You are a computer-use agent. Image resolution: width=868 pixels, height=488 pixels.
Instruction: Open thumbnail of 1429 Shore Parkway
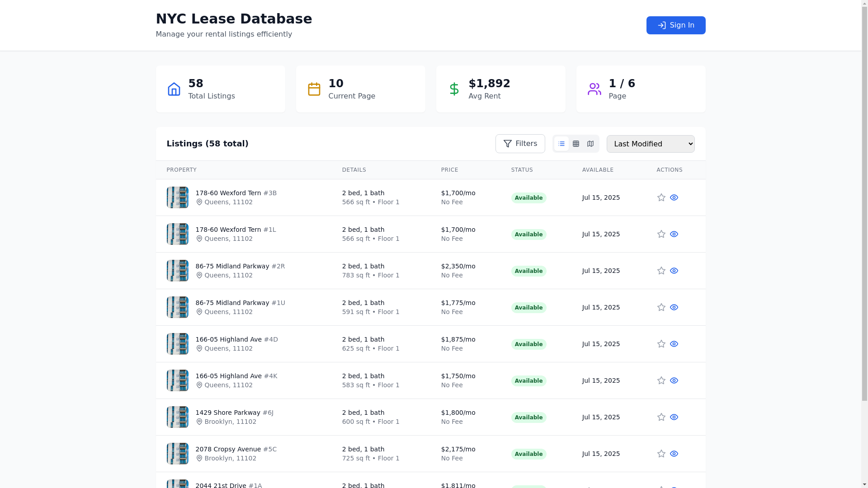[178, 417]
